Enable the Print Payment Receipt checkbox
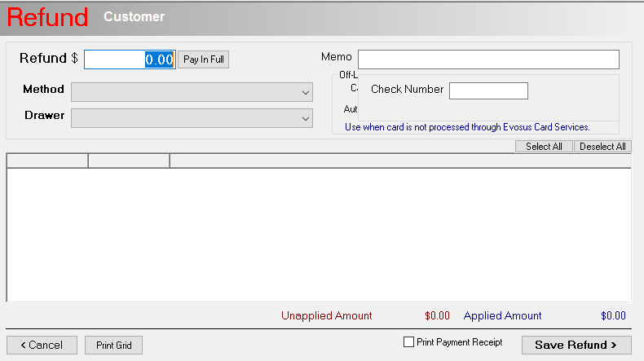 (409, 343)
